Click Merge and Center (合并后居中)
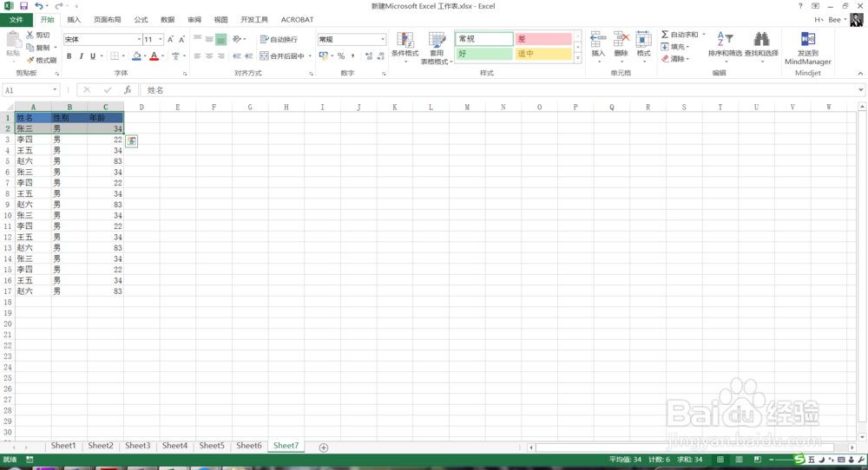 282,55
